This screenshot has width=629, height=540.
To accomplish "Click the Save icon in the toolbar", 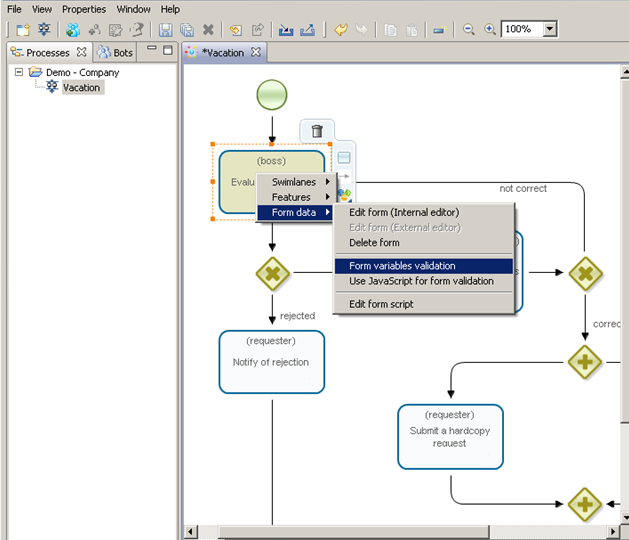I will (x=165, y=30).
